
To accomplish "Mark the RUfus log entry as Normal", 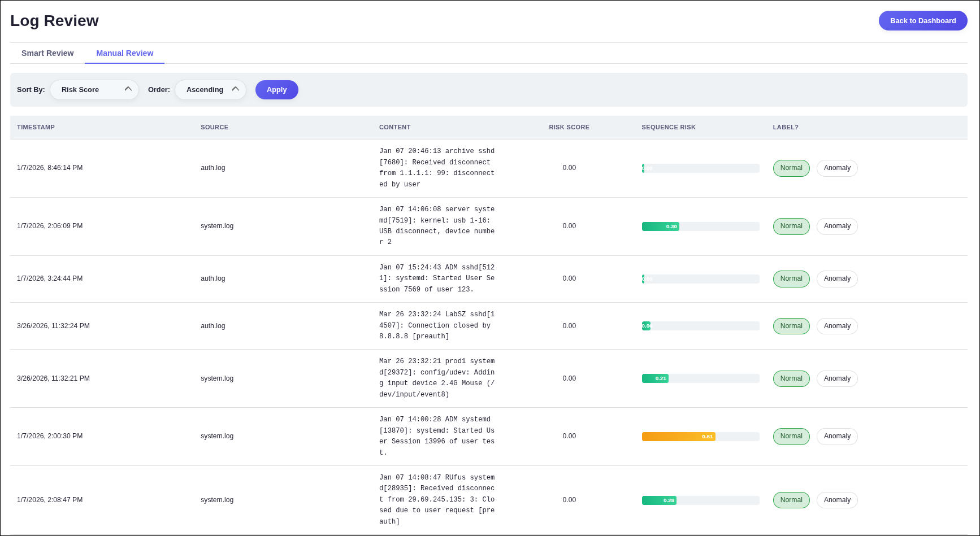I will tap(791, 500).
